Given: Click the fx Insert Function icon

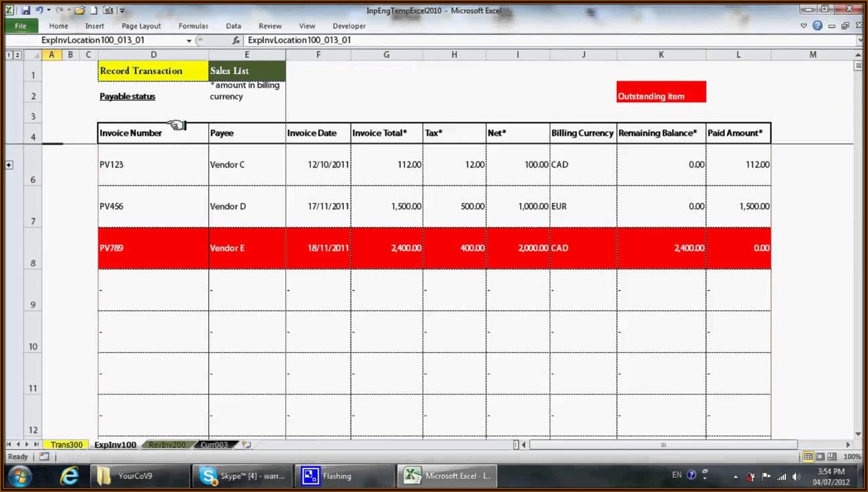Looking at the screenshot, I should click(x=236, y=40).
